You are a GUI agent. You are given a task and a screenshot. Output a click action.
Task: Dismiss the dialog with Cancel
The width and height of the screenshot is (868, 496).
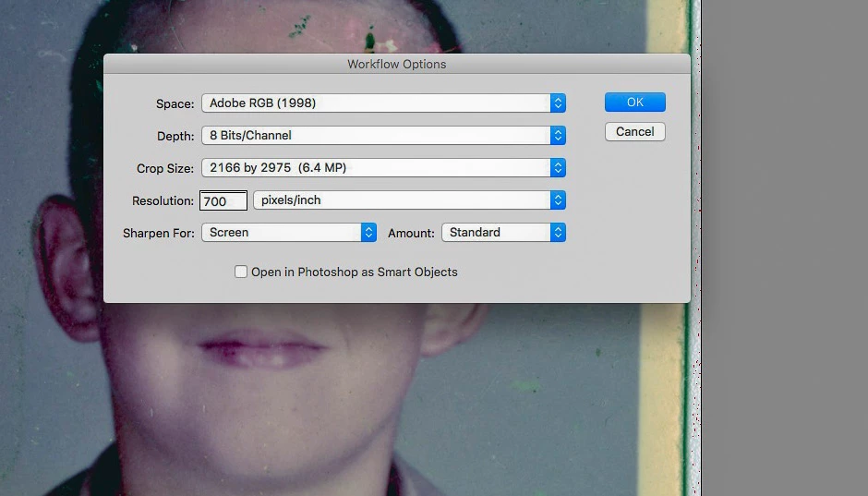[x=635, y=132]
